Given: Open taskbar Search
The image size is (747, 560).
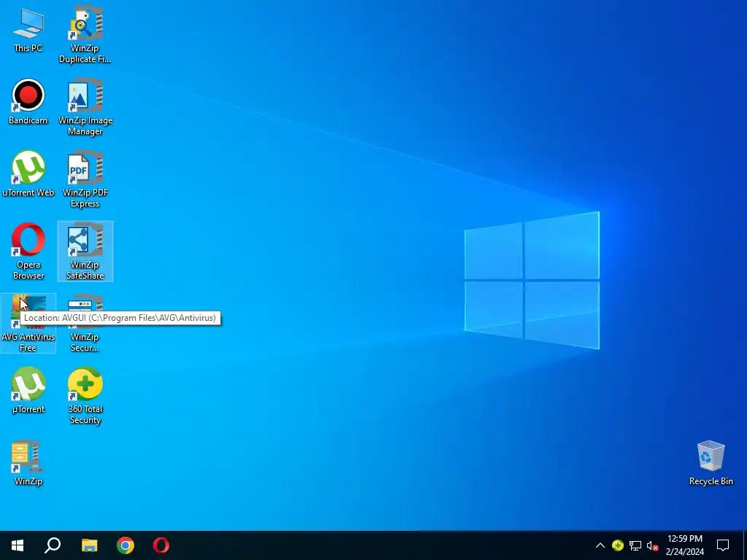Looking at the screenshot, I should point(53,545).
